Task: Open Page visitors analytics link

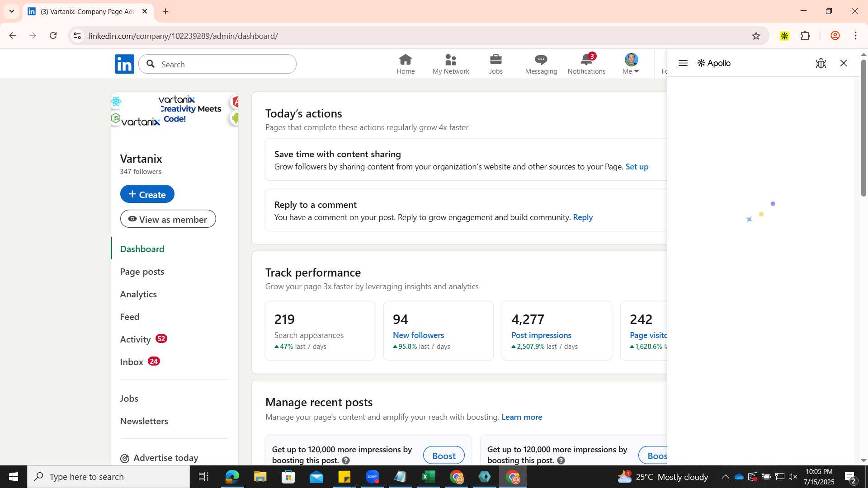Action: click(x=648, y=335)
